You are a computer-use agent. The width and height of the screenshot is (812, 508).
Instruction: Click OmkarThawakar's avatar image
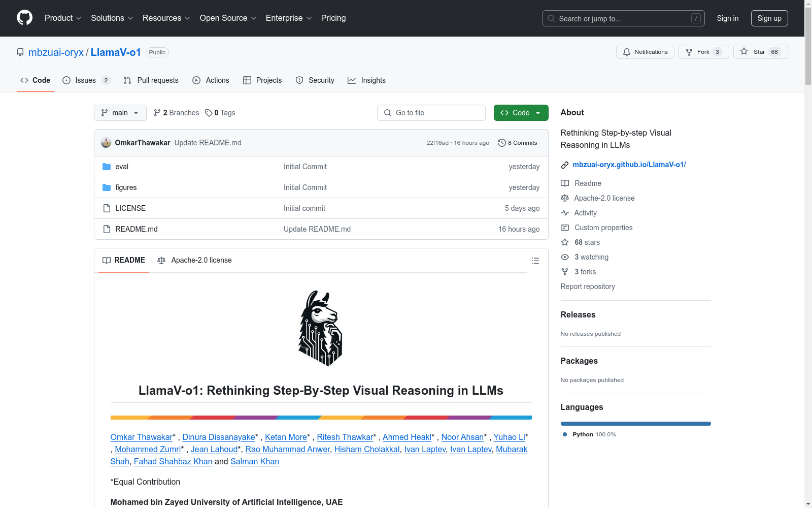(106, 143)
